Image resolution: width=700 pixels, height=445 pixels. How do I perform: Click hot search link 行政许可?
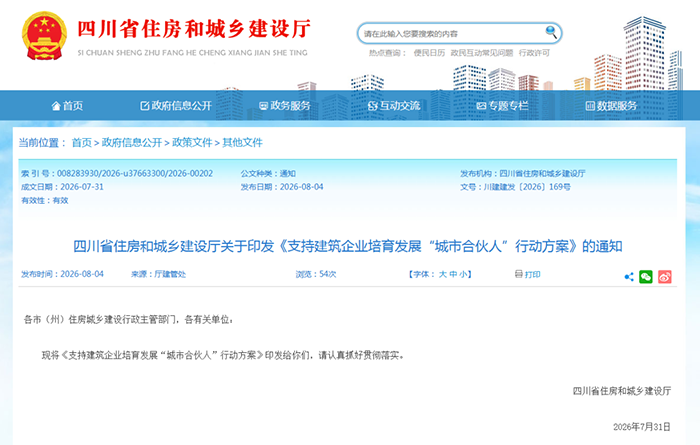click(534, 53)
